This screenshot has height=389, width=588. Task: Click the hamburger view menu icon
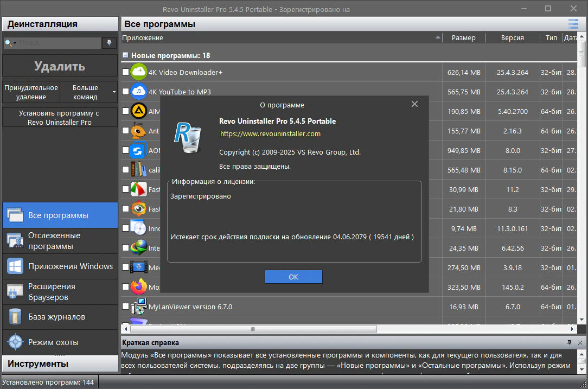pos(573,24)
